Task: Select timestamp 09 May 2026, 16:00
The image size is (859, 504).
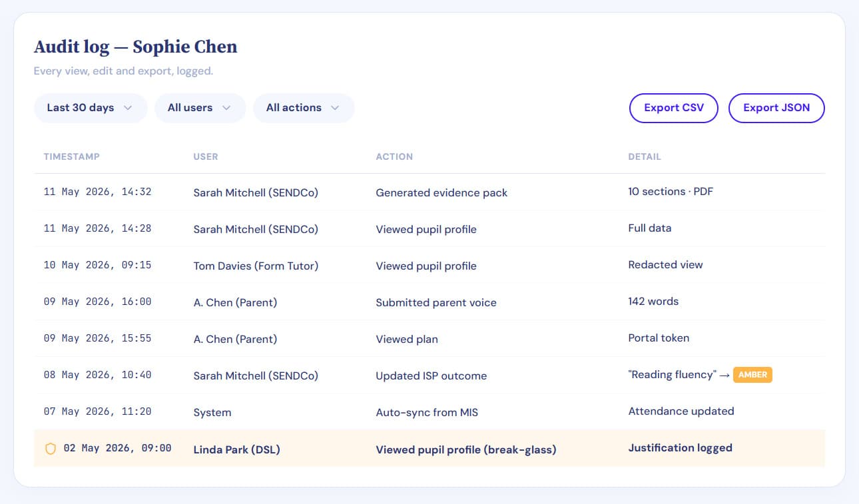Action: coord(97,302)
